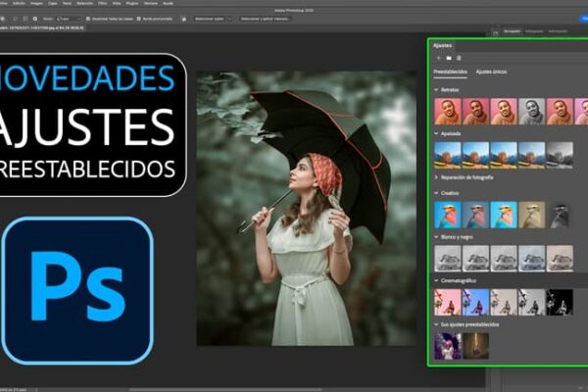Open the Edición menu
The width and height of the screenshot is (588, 392).
[19, 3]
